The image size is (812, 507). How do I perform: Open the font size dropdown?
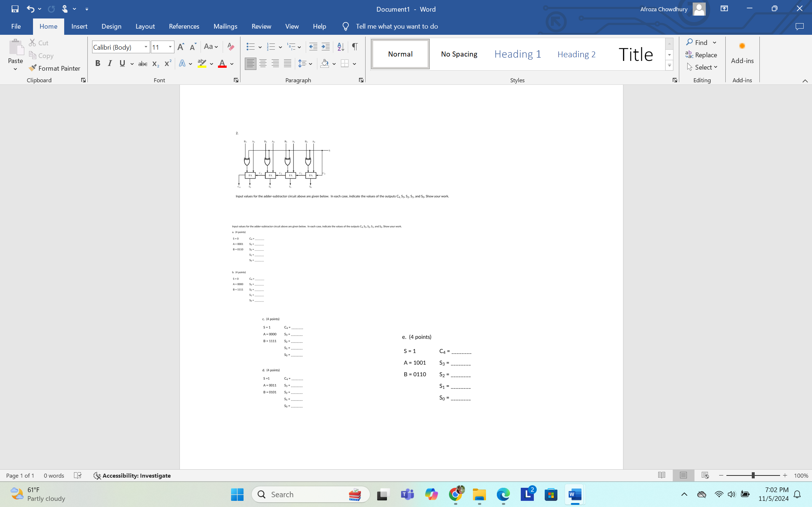170,47
